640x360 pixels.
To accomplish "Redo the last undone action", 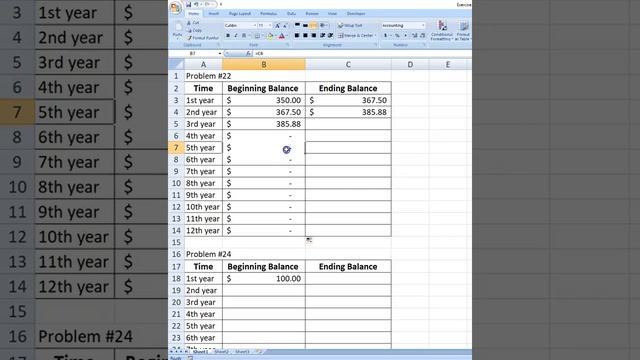I will 208,4.
